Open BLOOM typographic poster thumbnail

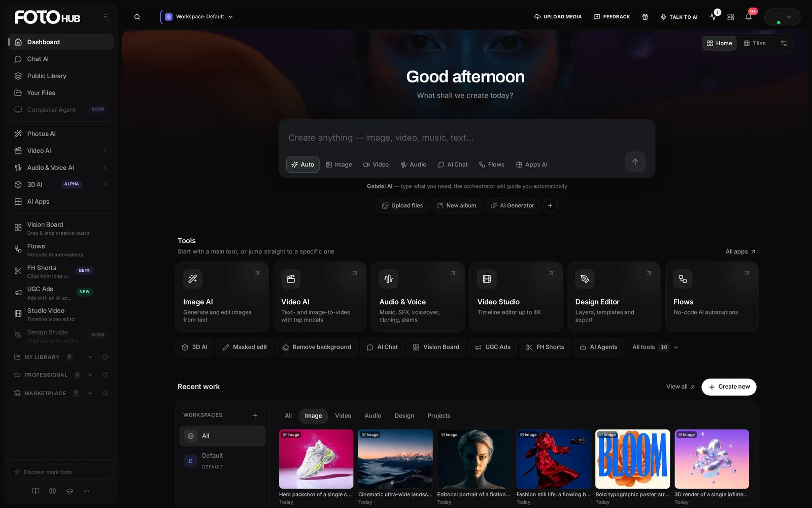pos(632,459)
